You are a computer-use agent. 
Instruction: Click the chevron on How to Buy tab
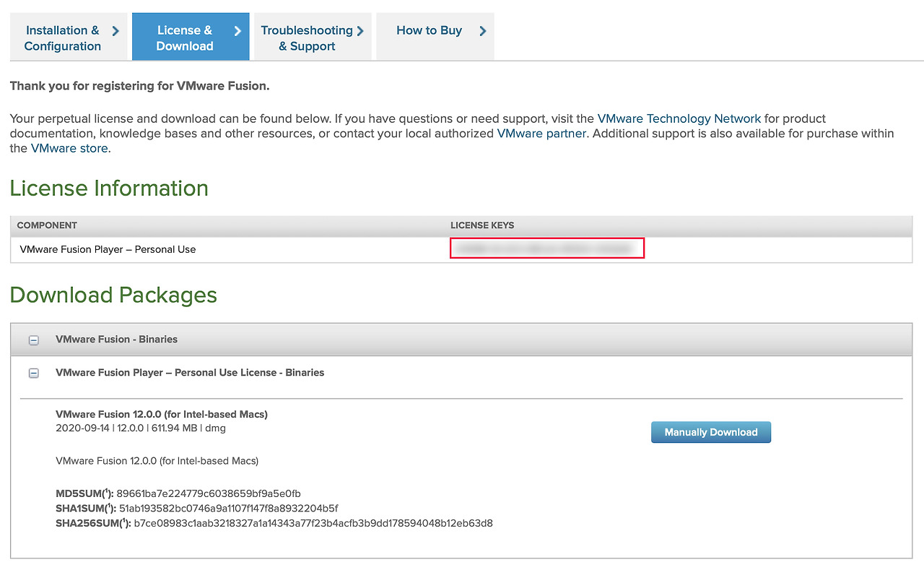[x=482, y=31]
